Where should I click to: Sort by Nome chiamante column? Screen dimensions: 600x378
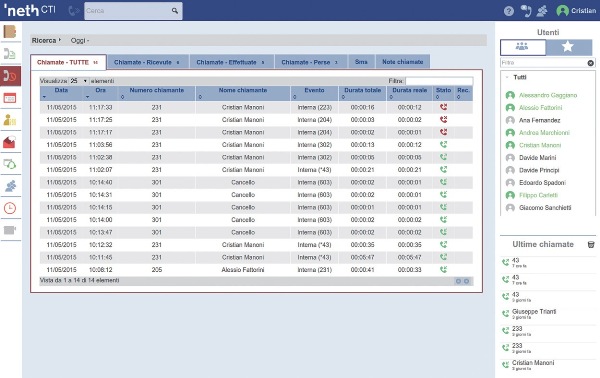(243, 93)
